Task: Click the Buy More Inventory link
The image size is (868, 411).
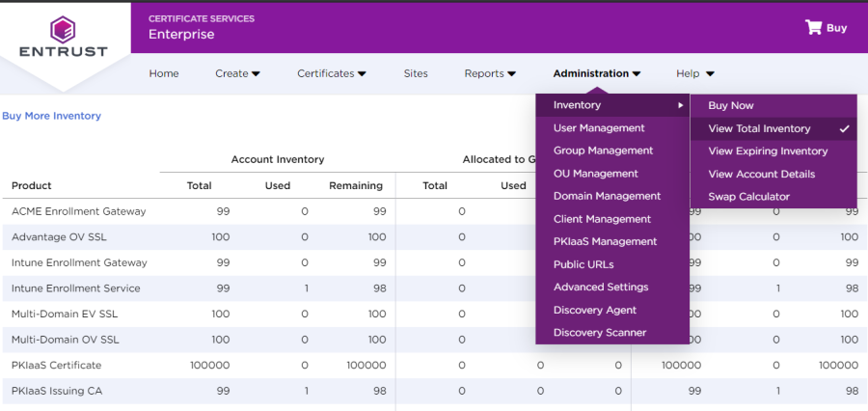Action: (51, 116)
